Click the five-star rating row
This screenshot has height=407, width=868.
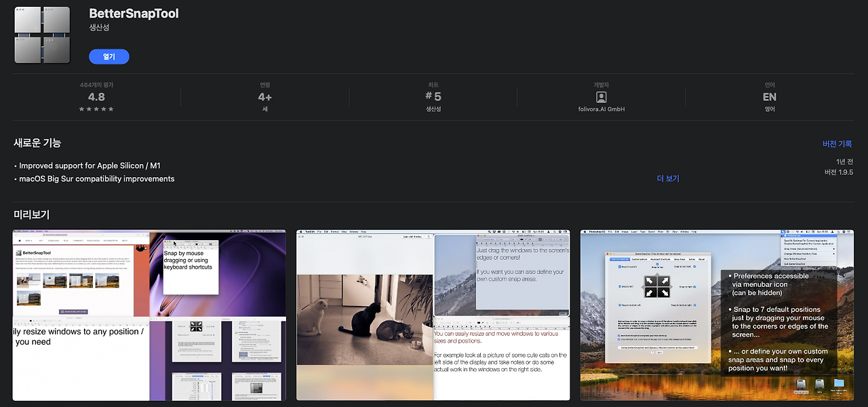click(96, 109)
